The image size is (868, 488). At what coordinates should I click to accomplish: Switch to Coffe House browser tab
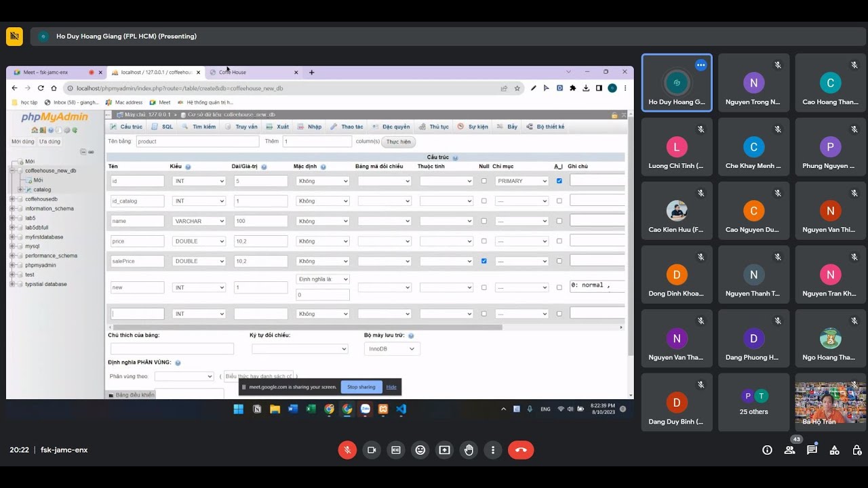click(254, 72)
